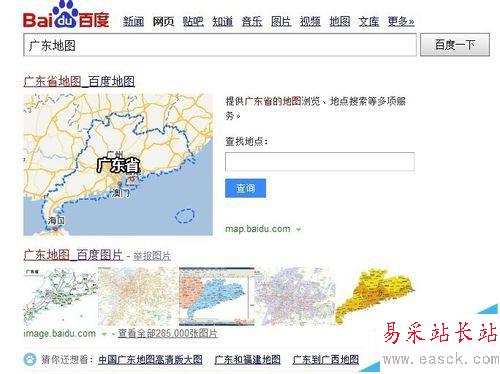Click the 澳门 label on the map

point(120,193)
